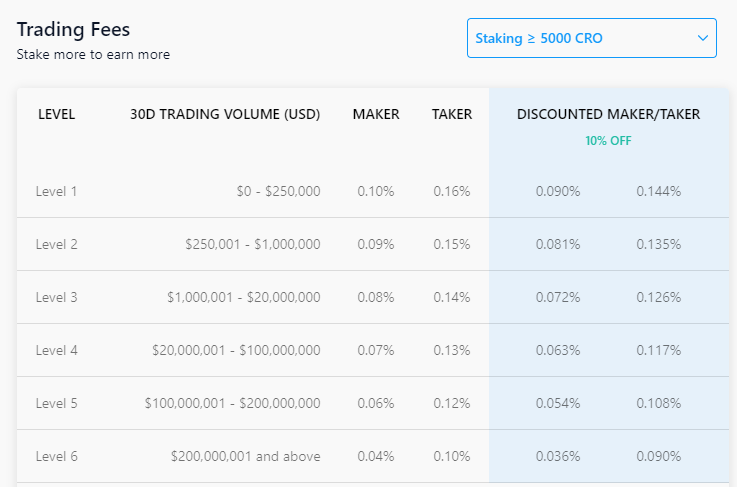
Task: Select the DISCOUNTED MAKER/TAKER header
Action: pos(608,114)
